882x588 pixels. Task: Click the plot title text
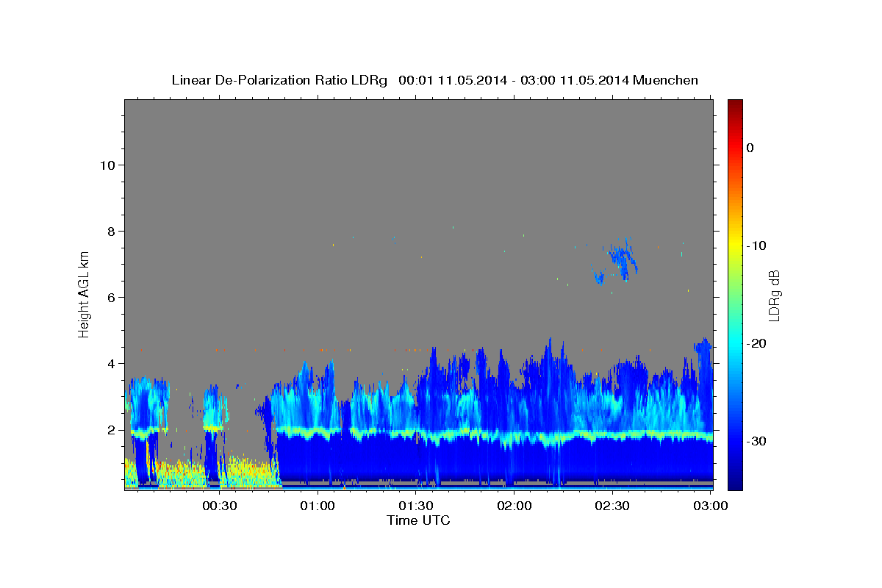(x=434, y=80)
